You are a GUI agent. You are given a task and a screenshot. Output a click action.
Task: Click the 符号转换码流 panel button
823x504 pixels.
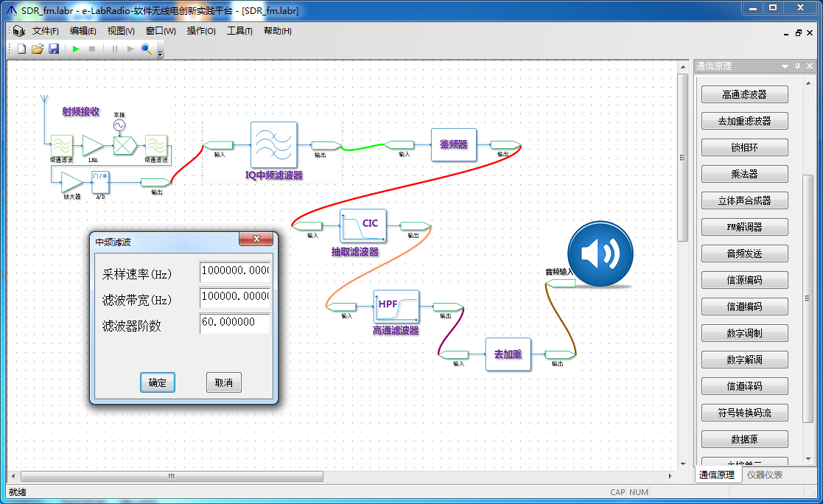744,413
